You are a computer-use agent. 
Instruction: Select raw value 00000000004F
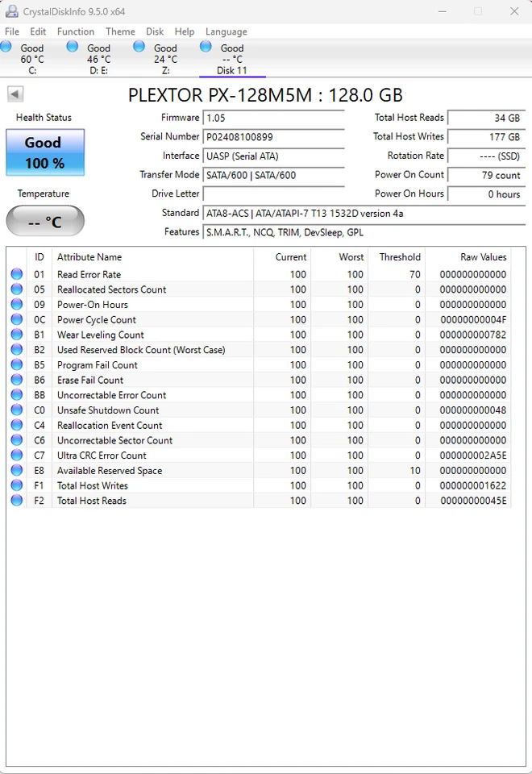[473, 320]
